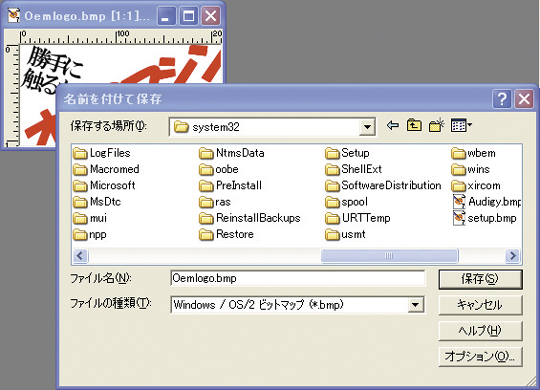Close the 名前を付けて保存 dialog
Image resolution: width=540 pixels, height=390 pixels.
[x=524, y=99]
